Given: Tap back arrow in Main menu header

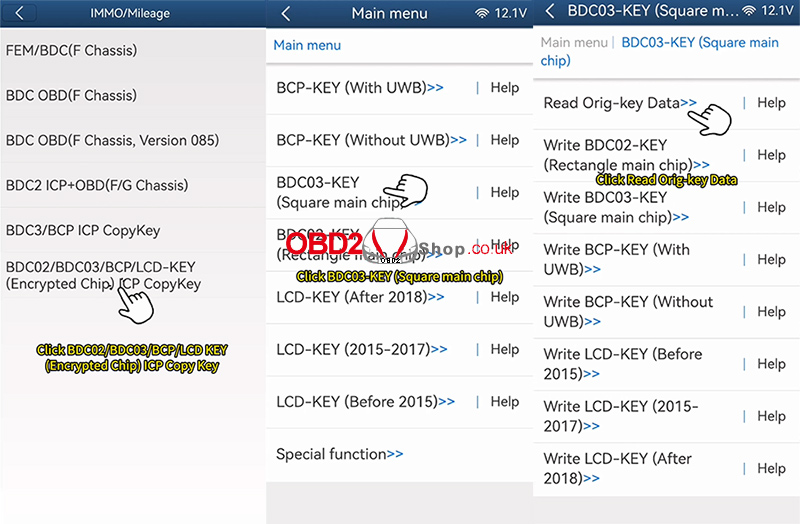Looking at the screenshot, I should (286, 13).
